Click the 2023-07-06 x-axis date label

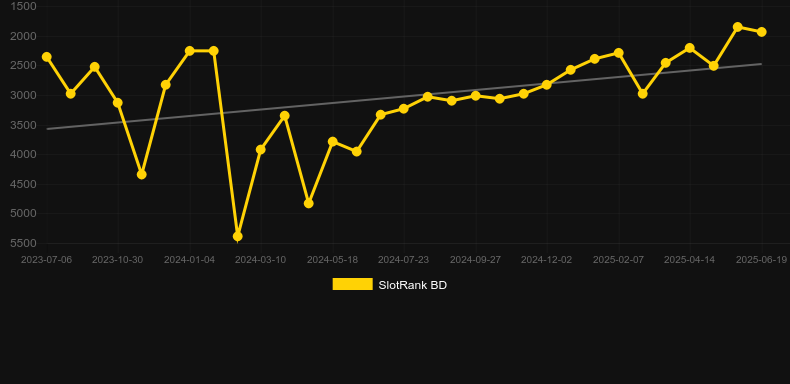46,260
